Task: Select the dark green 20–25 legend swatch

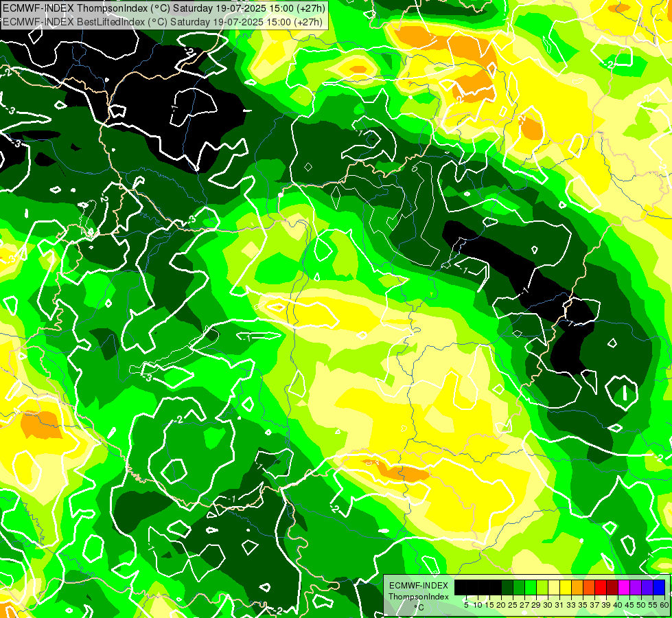Action: (x=507, y=587)
